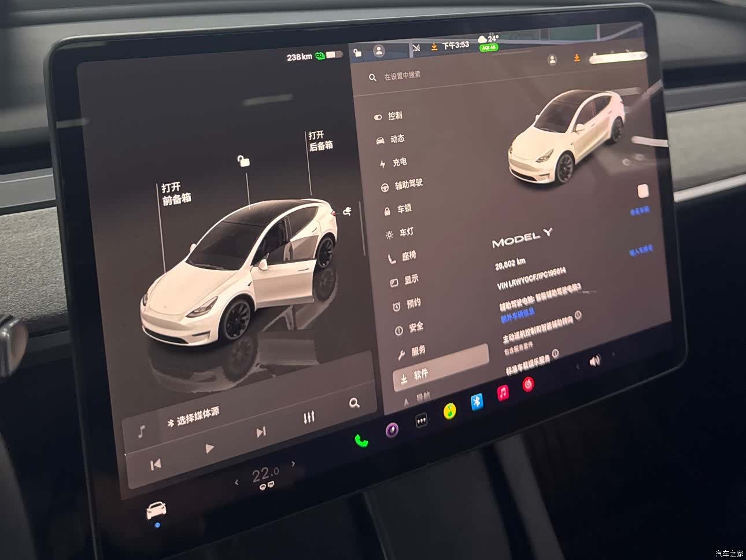Open the audio equalizer settings icon
Viewport: 746px width, 560px height.
pyautogui.click(x=309, y=417)
